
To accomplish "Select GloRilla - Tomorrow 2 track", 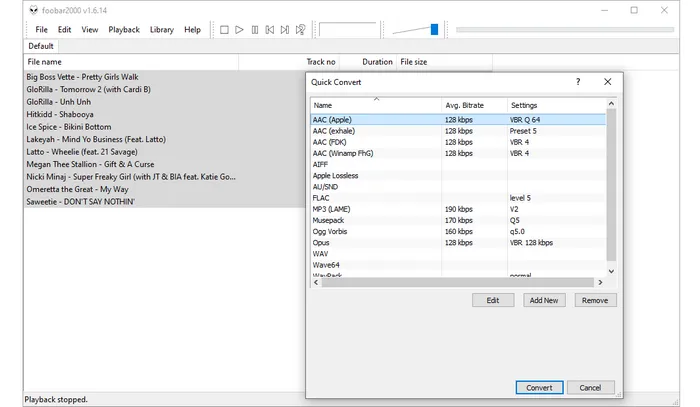I will (x=164, y=89).
